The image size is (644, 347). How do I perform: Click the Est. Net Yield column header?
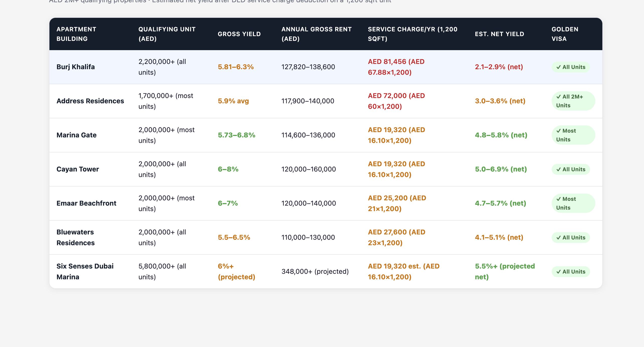(x=499, y=34)
